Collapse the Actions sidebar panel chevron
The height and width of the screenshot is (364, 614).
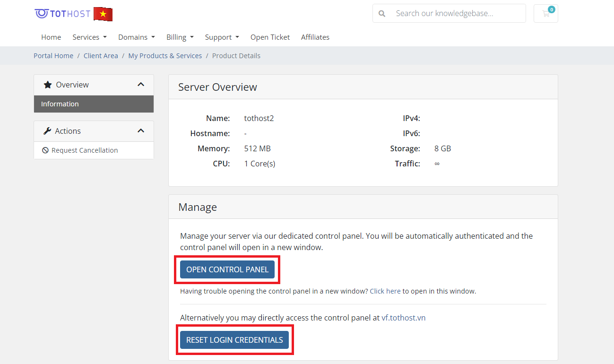pos(141,131)
